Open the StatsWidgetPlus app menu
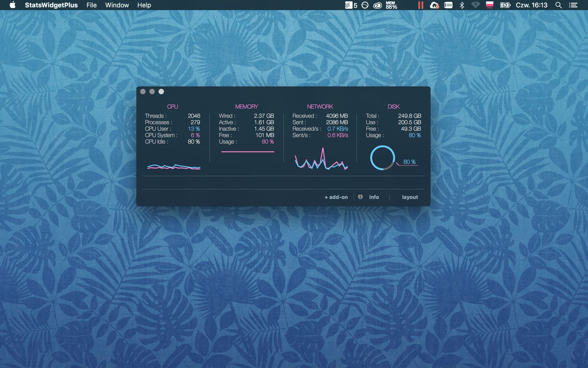The image size is (588, 368). pyautogui.click(x=51, y=5)
